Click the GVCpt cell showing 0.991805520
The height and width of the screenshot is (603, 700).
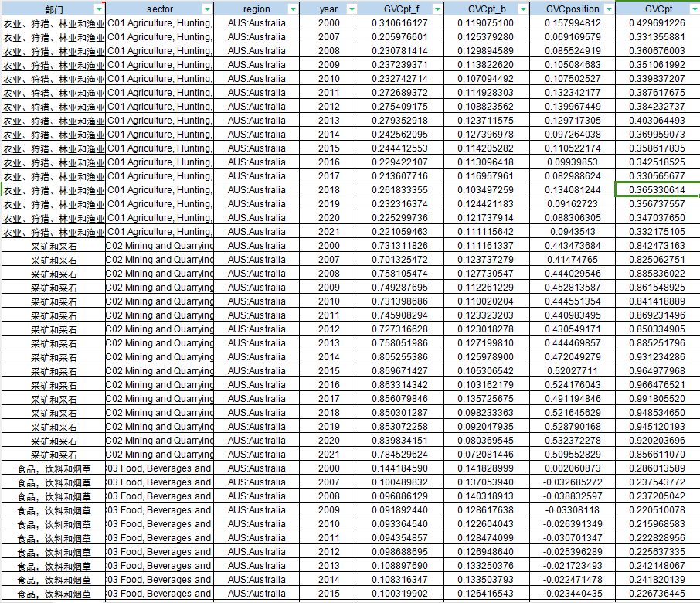coord(657,399)
